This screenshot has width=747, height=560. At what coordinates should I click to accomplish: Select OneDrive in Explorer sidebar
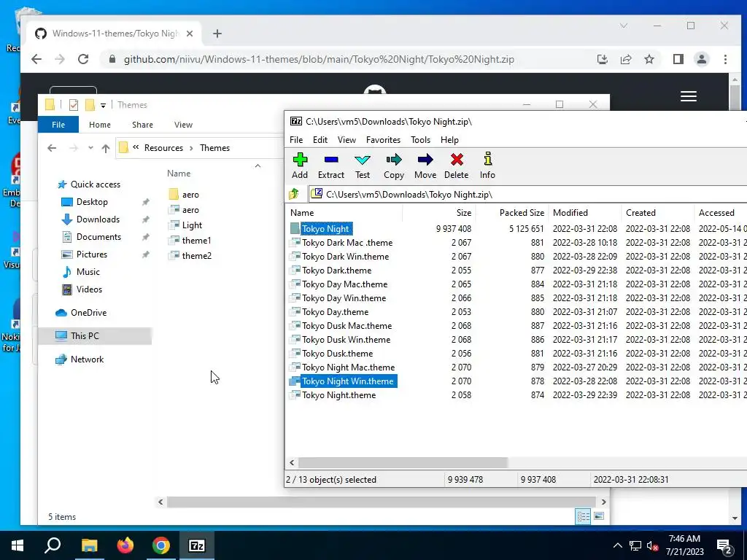[x=88, y=313]
